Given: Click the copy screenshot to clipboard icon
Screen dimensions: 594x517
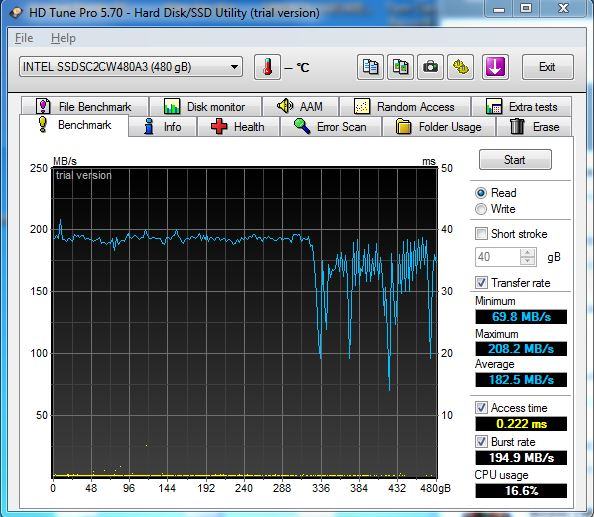Looking at the screenshot, I should tap(400, 67).
